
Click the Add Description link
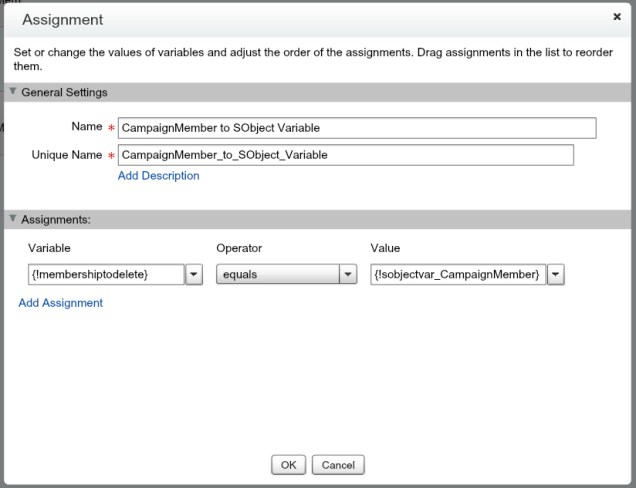click(158, 176)
